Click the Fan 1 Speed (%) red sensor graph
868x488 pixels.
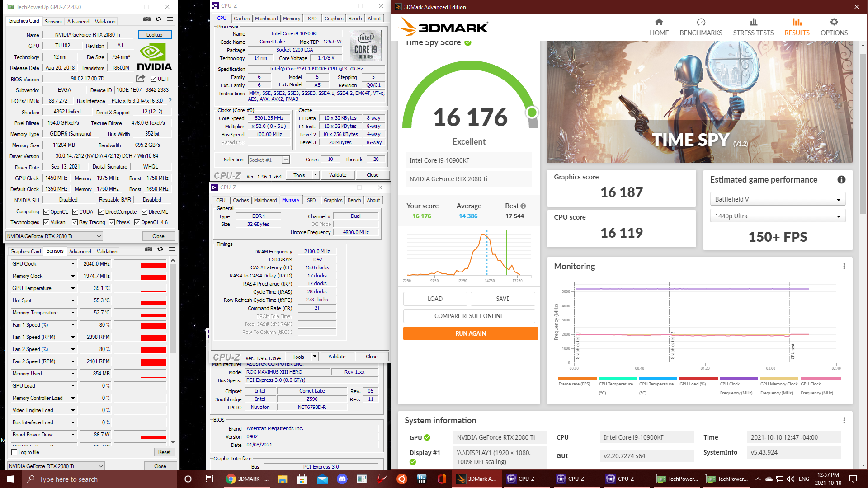(x=140, y=325)
